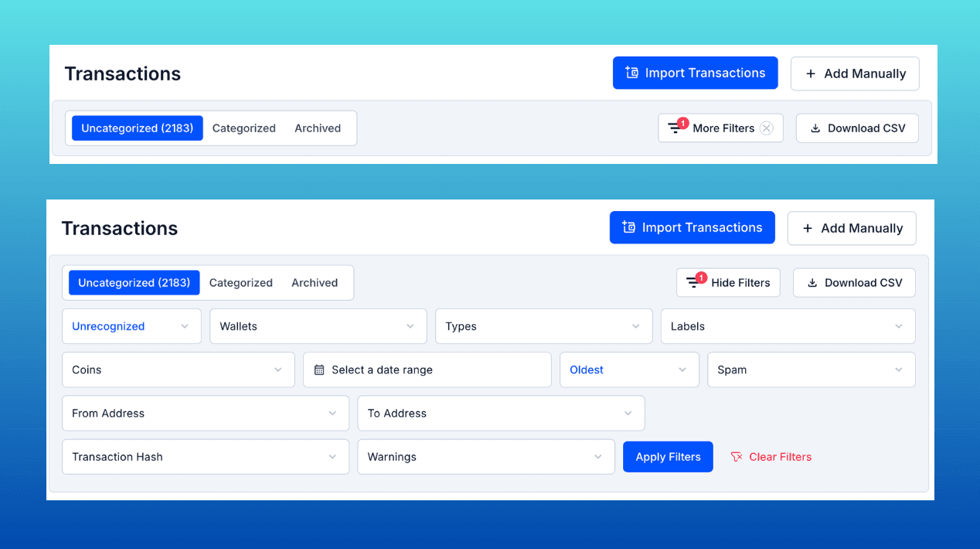980x549 pixels.
Task: Open the Unrecognized status dropdown
Action: tap(131, 326)
